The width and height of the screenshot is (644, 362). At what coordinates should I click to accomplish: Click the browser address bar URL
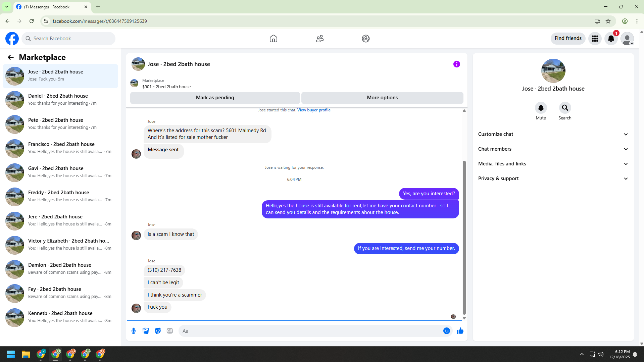pos(100,21)
